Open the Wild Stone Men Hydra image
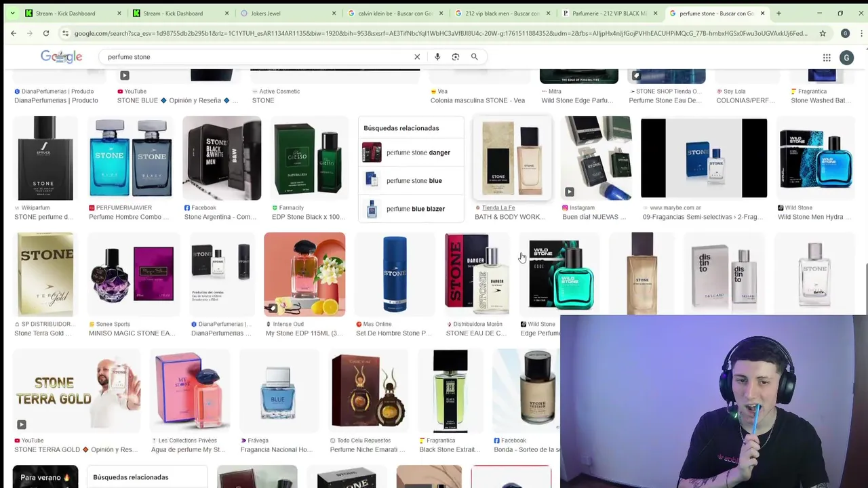 point(815,158)
